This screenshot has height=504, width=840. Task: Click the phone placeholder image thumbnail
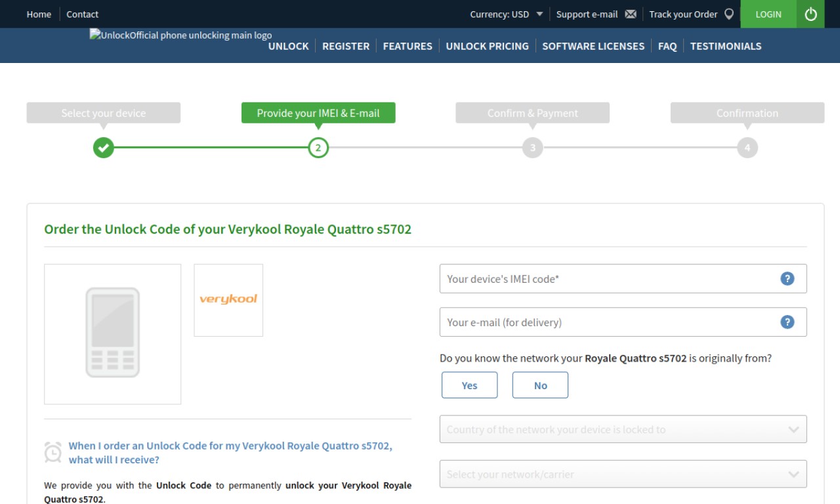point(112,334)
